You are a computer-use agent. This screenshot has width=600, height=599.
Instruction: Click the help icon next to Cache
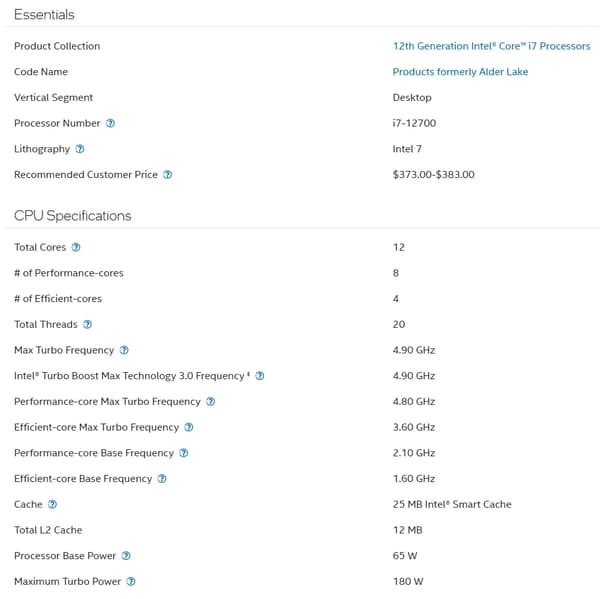(x=52, y=504)
